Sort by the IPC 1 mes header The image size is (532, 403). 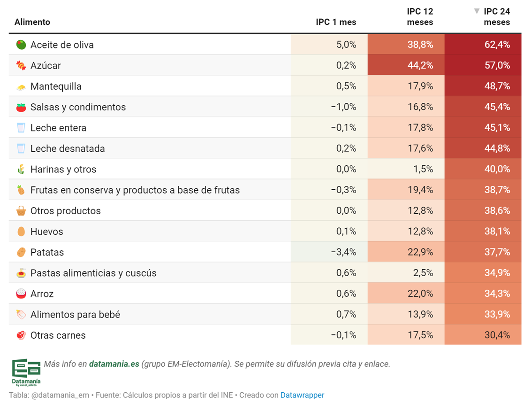tap(336, 22)
